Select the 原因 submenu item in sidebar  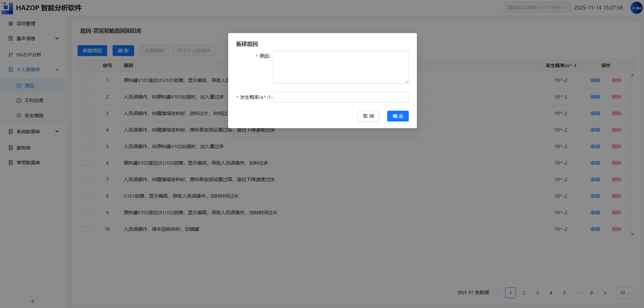(33, 86)
